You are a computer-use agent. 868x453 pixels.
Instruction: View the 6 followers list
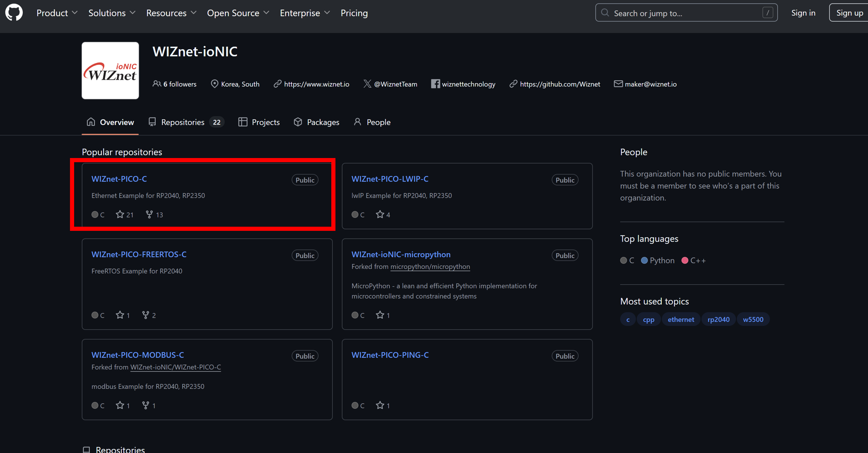coord(174,84)
